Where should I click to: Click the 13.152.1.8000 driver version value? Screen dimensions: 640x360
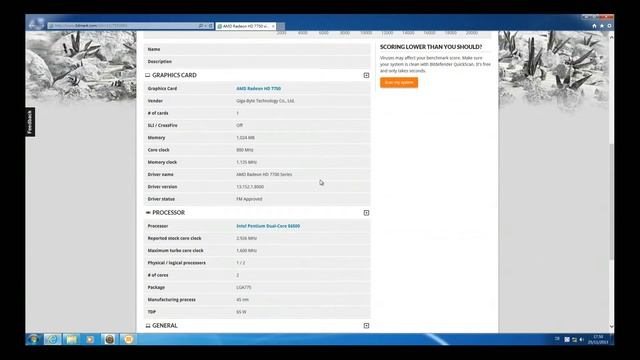[250, 187]
